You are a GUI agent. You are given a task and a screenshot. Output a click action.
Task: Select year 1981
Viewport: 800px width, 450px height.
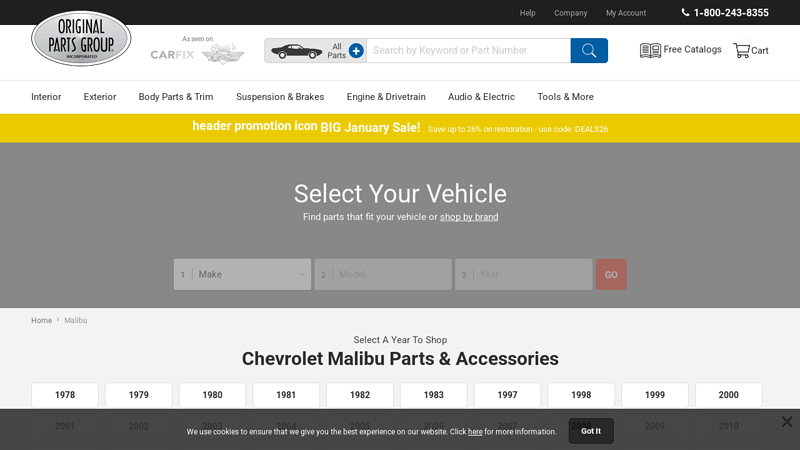tap(286, 395)
